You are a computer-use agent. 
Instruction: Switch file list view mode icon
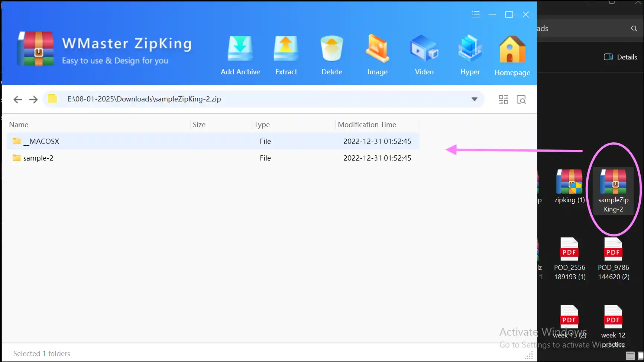pos(504,99)
